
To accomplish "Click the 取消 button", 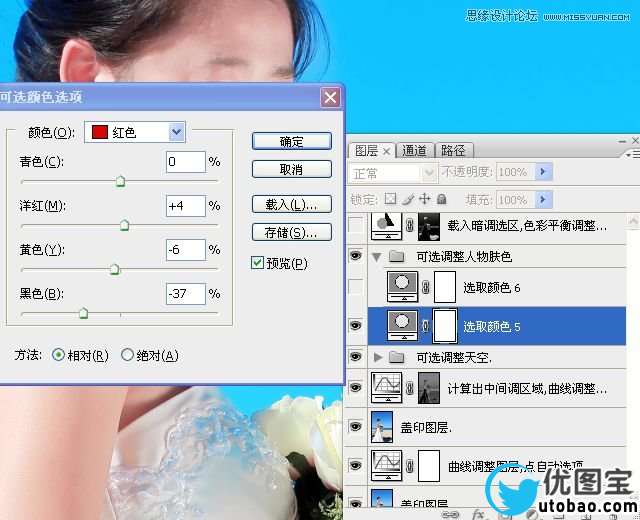I will [x=291, y=169].
